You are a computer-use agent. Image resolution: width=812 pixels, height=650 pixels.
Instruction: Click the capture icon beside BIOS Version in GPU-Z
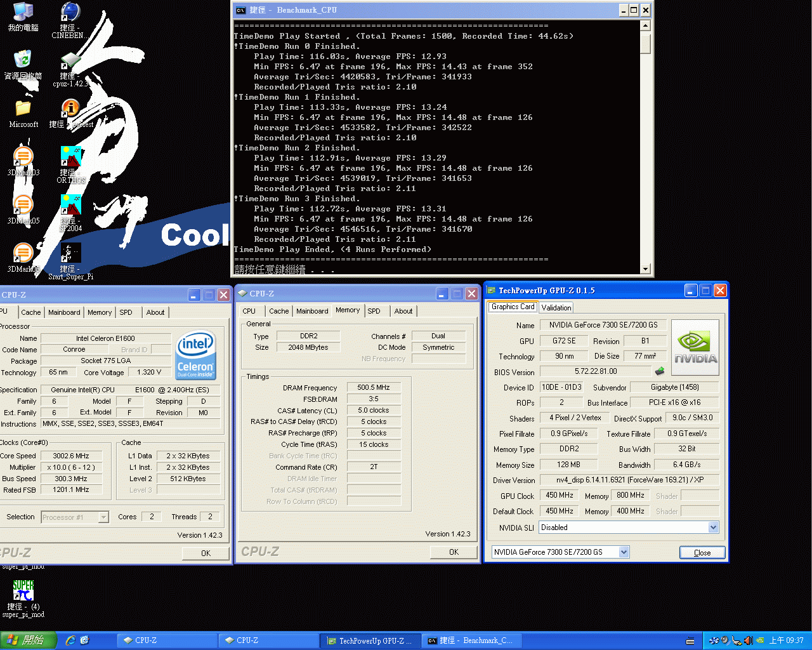point(659,371)
